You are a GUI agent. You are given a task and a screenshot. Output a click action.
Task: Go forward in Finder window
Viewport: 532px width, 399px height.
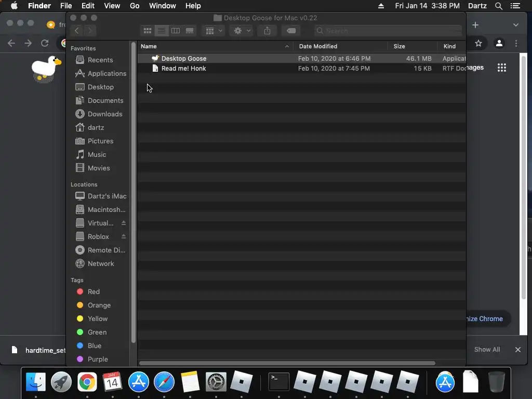90,31
